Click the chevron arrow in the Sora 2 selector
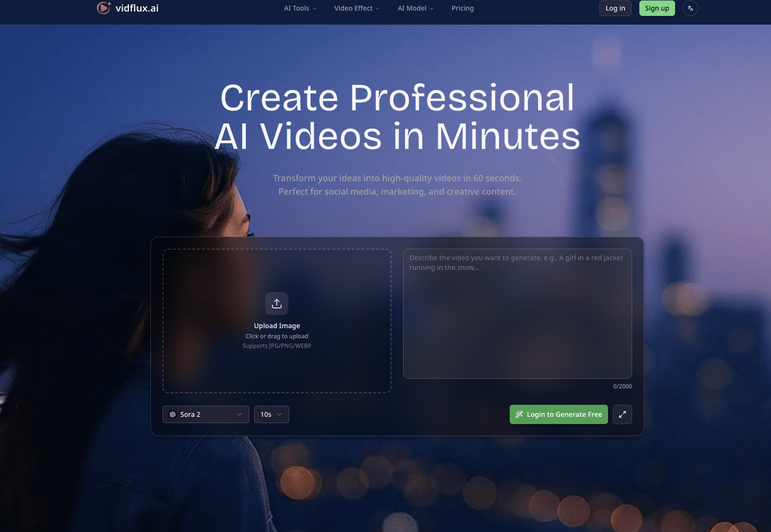 [239, 414]
